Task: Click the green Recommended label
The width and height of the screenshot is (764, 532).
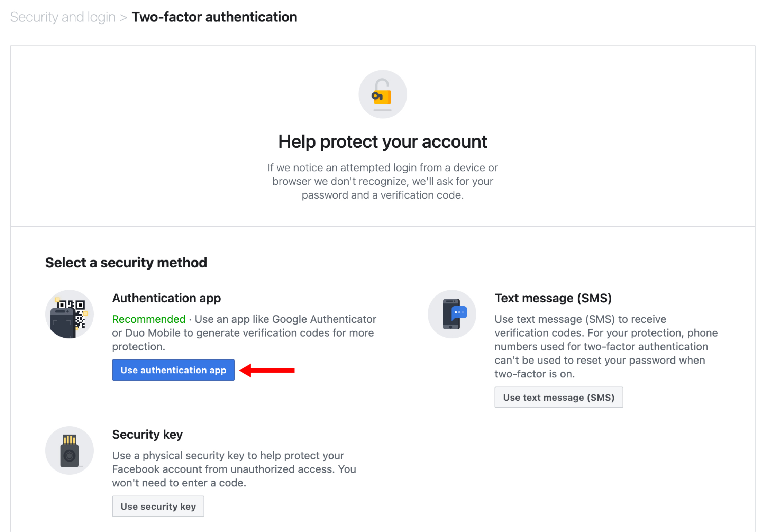Action: [x=149, y=319]
